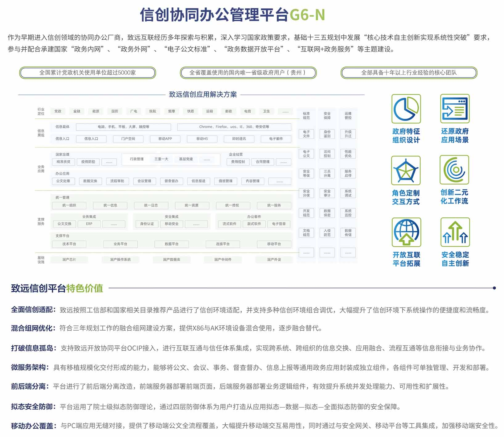Image resolution: width=504 pixels, height=437 pixels.
Task: Click the 全省覆盖使用的国内唯一省级政府用户 pill
Action: tap(248, 73)
